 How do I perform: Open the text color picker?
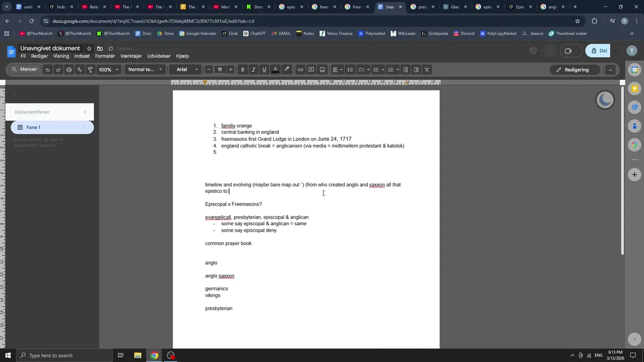tap(275, 70)
